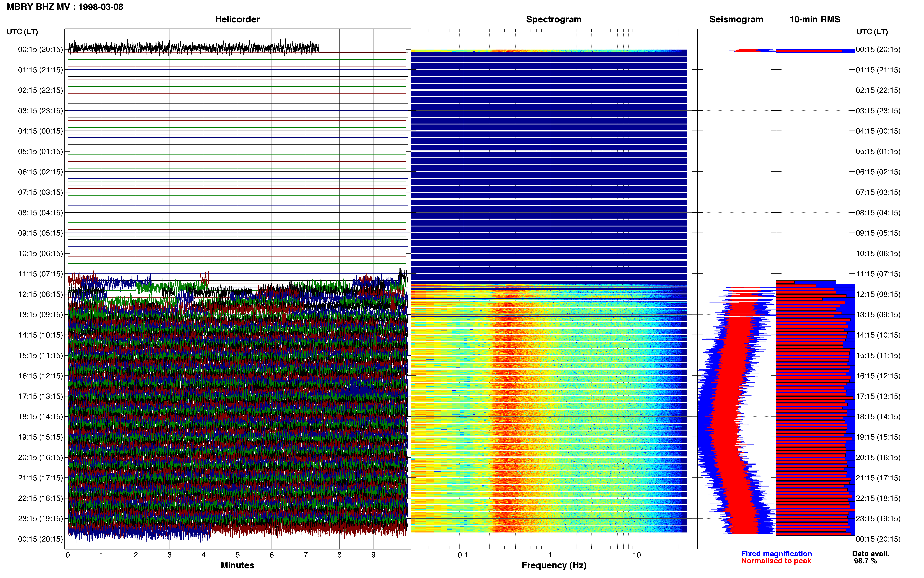This screenshot has height=578, width=924.
Task: Click left time label 05:15 (01:15)
Action: [41, 151]
